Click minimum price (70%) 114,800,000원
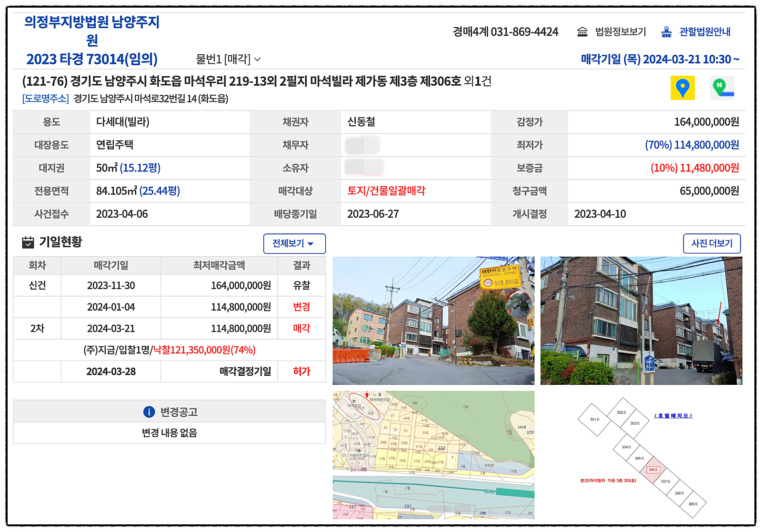Image resolution: width=762 pixels, height=532 pixels. tap(692, 145)
